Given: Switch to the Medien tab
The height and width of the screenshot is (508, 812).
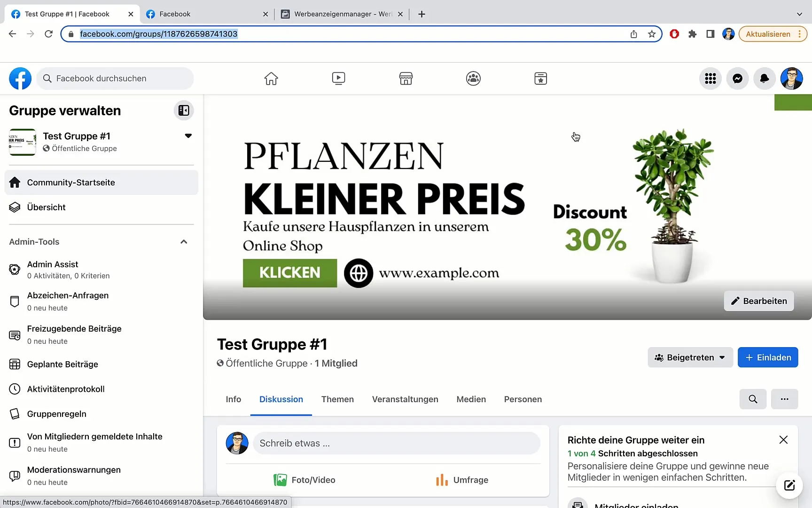Looking at the screenshot, I should point(471,399).
